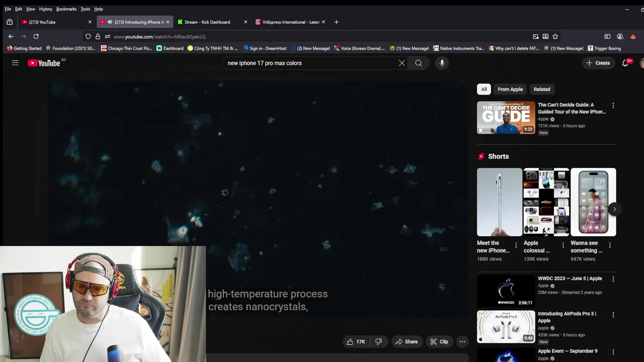Open the Chicago Thin Crust Pizza bookmark
The width and height of the screenshot is (644, 362).
[x=126, y=48]
